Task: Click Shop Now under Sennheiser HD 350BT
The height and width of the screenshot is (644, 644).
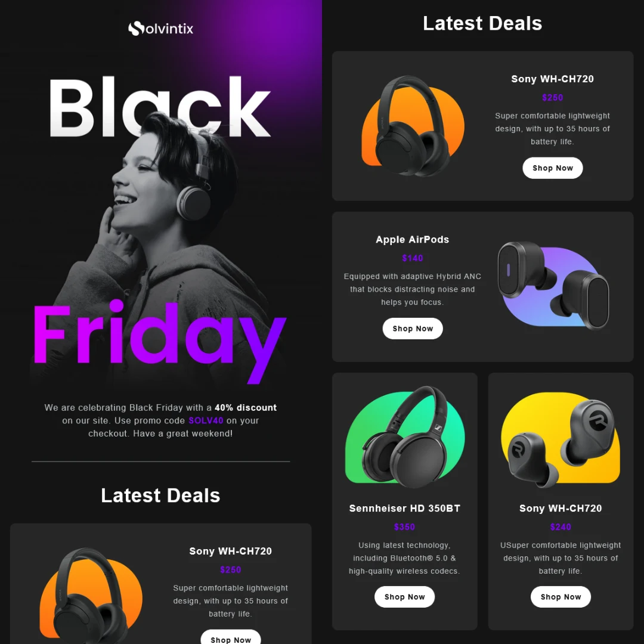Action: (x=404, y=597)
